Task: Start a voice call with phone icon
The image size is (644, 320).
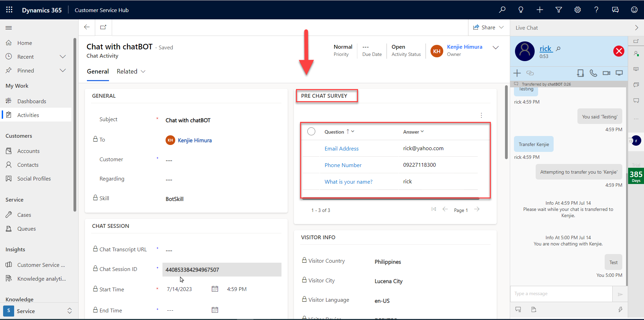Action: 593,73
